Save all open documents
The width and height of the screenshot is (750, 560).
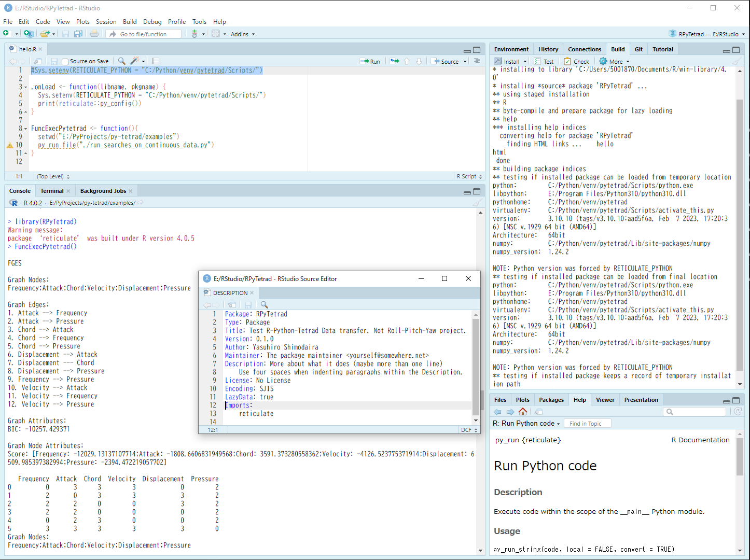coord(78,34)
